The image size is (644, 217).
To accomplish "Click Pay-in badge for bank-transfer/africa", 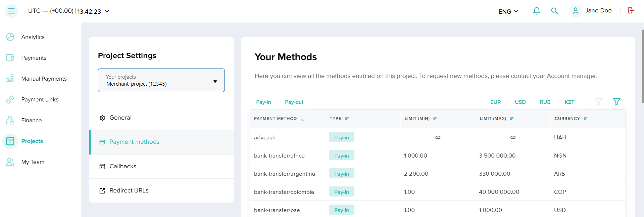I will [342, 155].
